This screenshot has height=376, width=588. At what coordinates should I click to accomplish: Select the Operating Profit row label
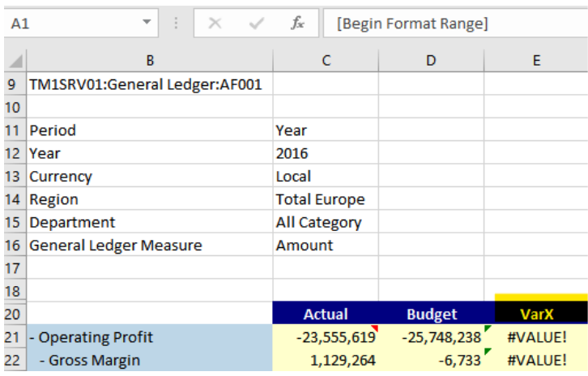pyautogui.click(x=150, y=337)
